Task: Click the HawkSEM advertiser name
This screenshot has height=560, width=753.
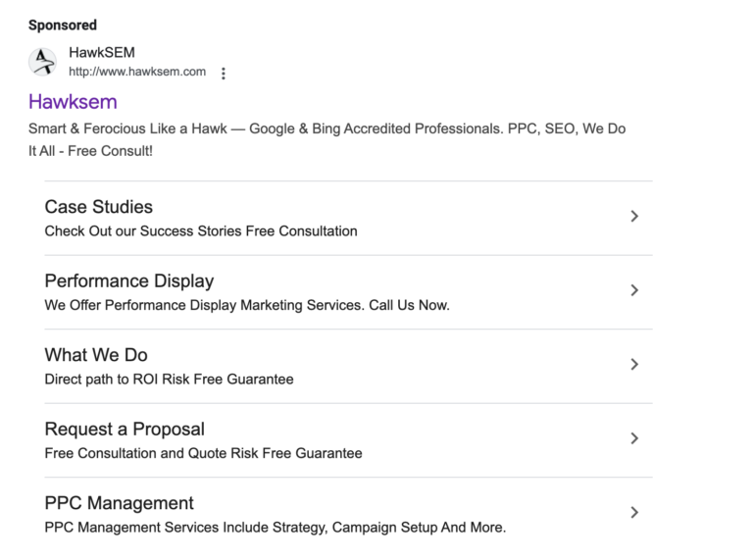Action: coord(102,53)
